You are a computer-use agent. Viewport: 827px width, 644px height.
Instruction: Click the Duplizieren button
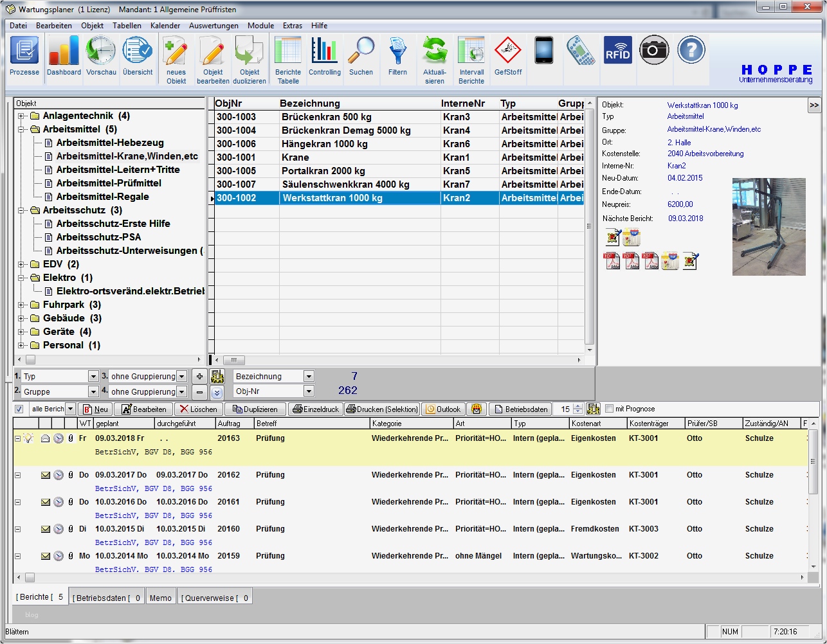pos(256,408)
